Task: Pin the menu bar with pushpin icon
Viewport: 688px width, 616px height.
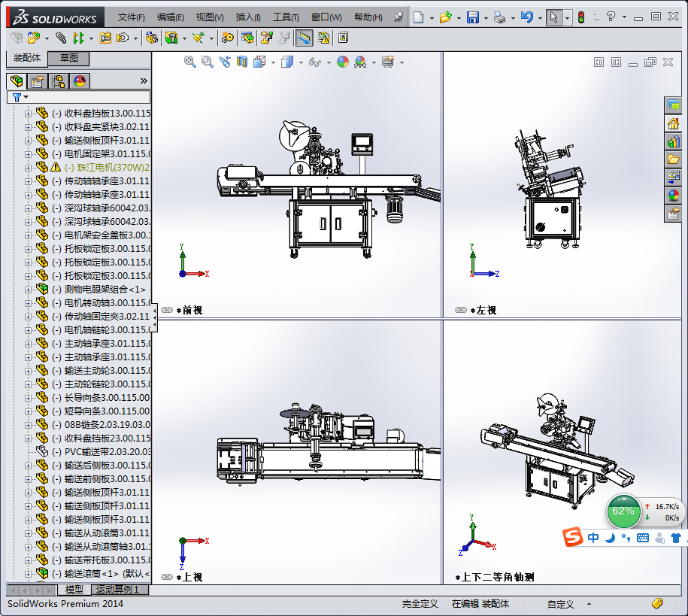Action: tap(399, 17)
